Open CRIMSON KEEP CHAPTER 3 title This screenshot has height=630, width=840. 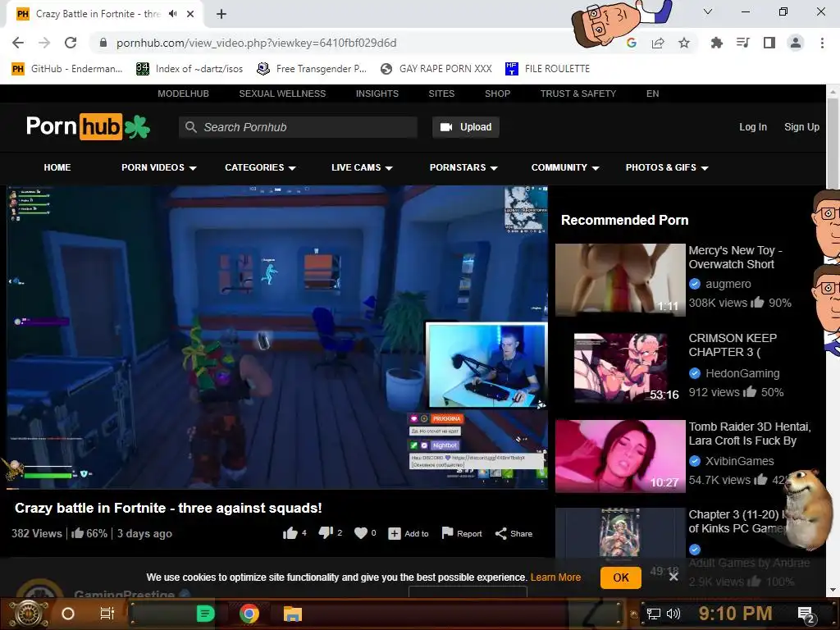pyautogui.click(x=733, y=345)
